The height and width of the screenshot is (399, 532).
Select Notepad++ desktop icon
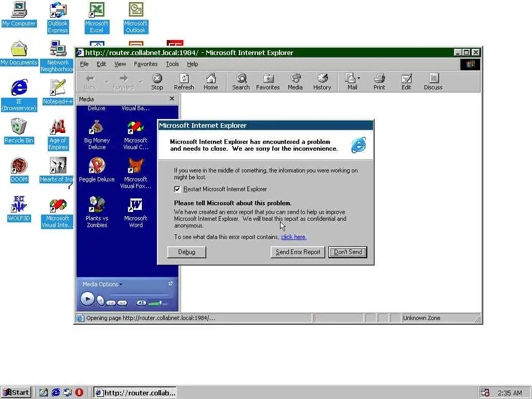click(x=58, y=92)
